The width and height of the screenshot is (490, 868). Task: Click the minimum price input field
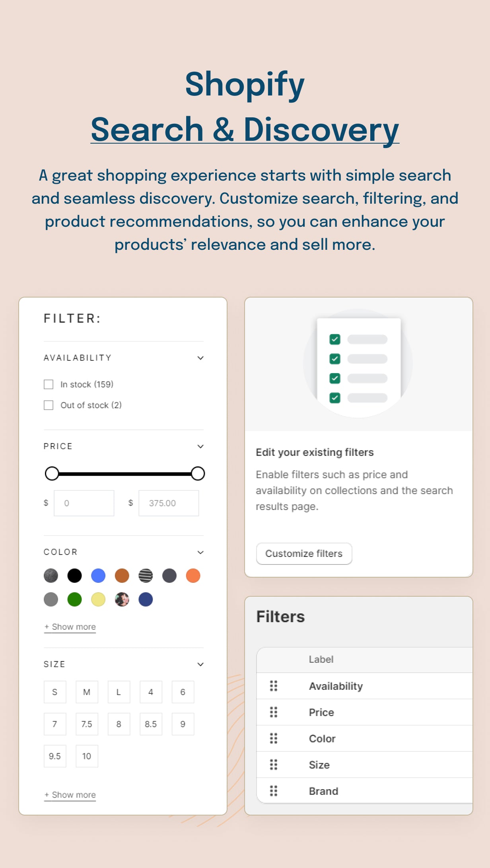coord(84,503)
